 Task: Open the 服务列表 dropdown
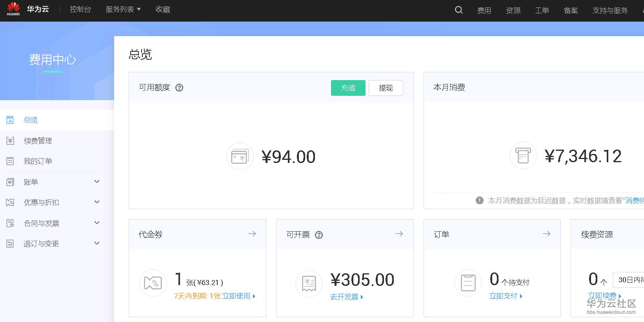point(123,9)
